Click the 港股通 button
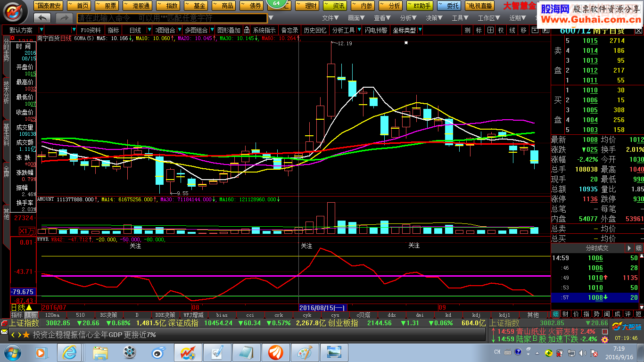This screenshot has width=644, height=362. coord(137,6)
